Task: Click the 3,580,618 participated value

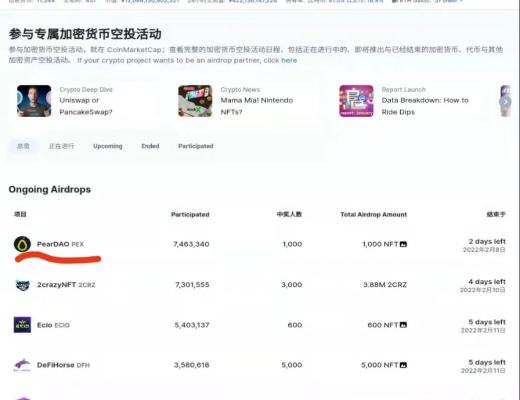Action: click(192, 365)
